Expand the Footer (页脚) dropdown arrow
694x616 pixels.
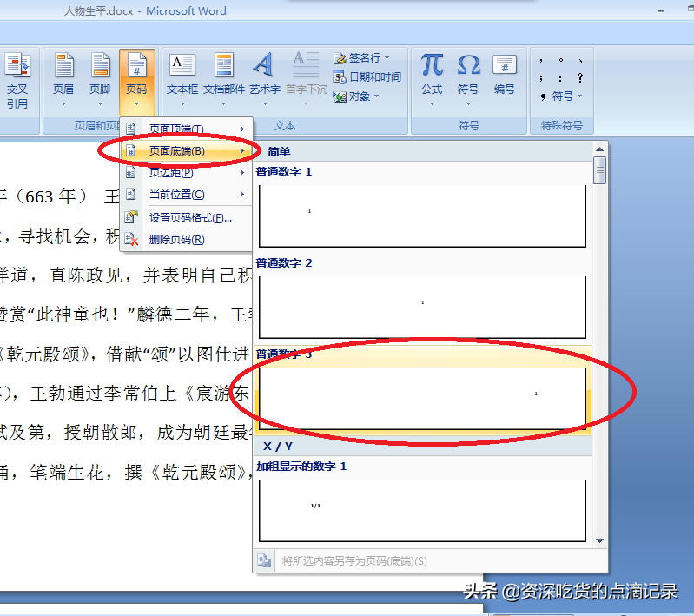click(101, 103)
